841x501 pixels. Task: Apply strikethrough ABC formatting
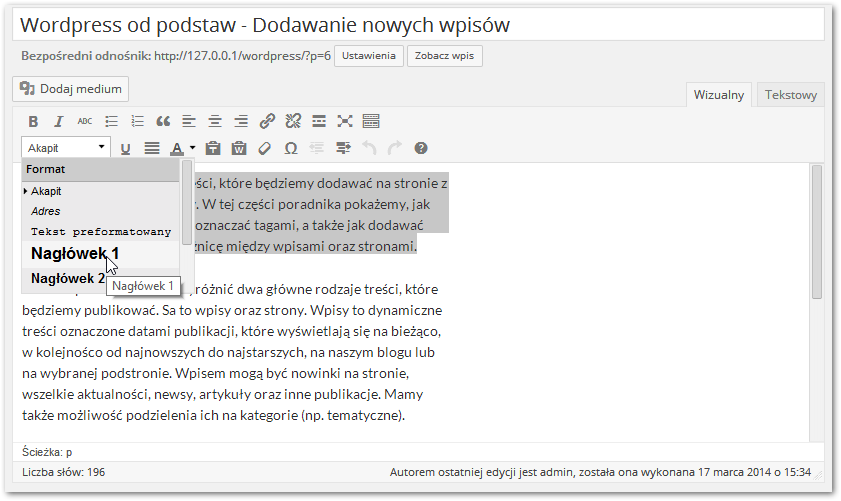pos(85,122)
